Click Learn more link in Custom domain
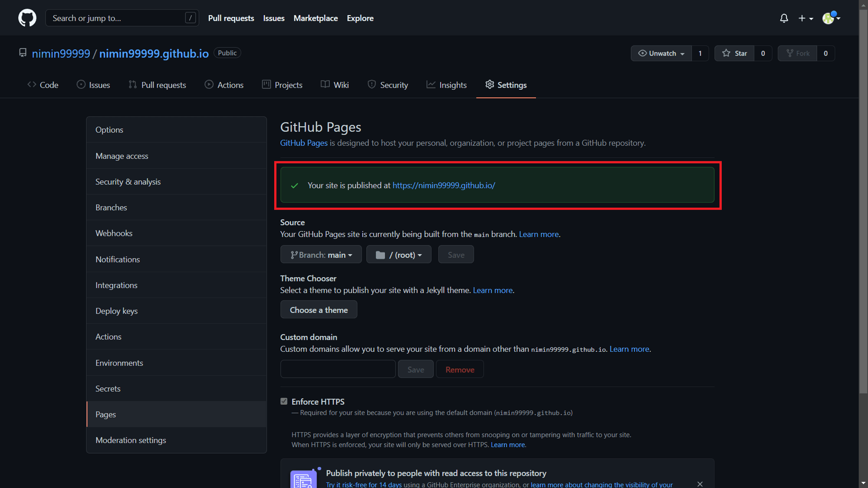Viewport: 868px width, 488px height. [x=629, y=349]
